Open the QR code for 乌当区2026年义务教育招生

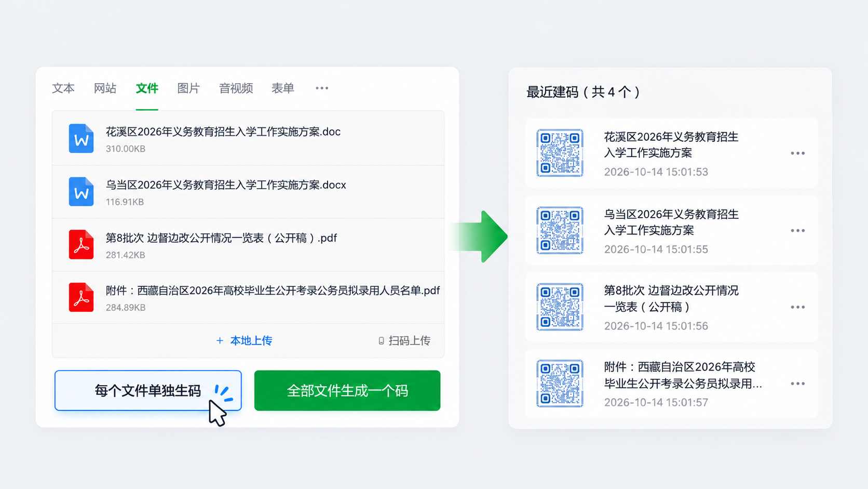560,230
